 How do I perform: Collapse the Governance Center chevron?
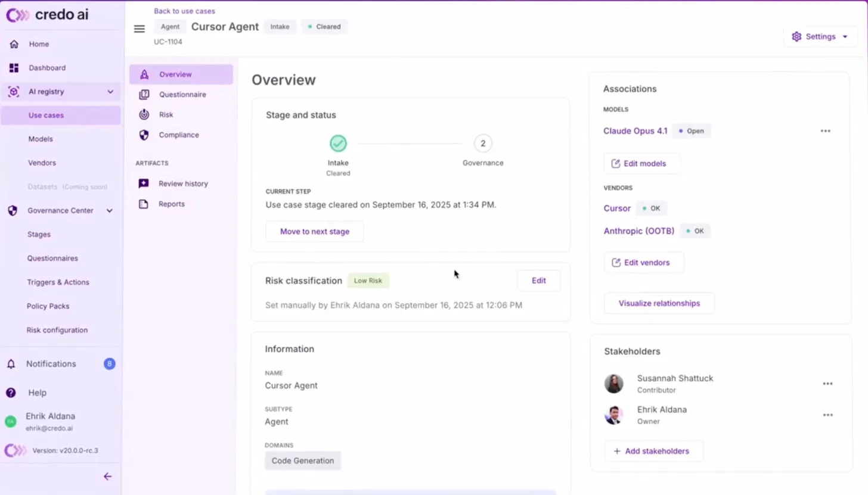click(110, 210)
